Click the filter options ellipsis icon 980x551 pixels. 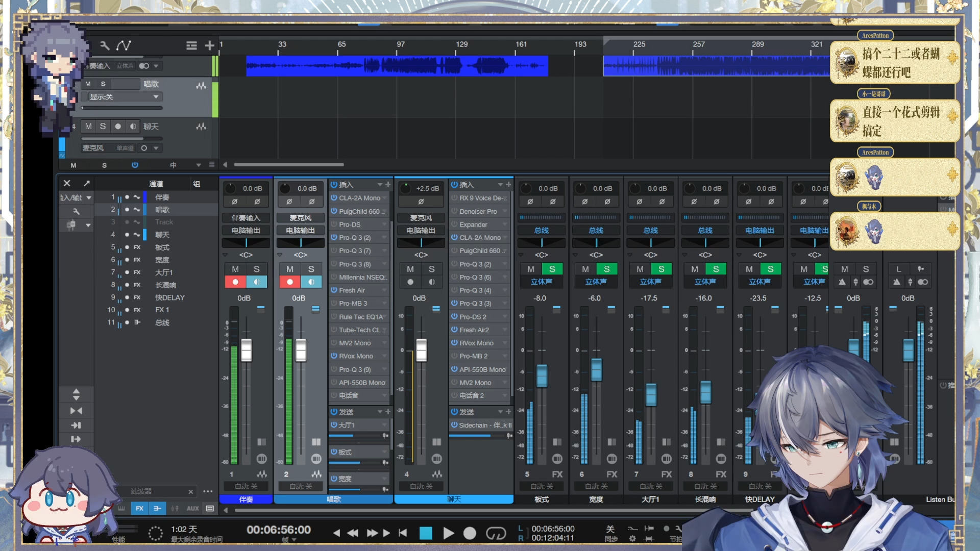click(x=208, y=492)
